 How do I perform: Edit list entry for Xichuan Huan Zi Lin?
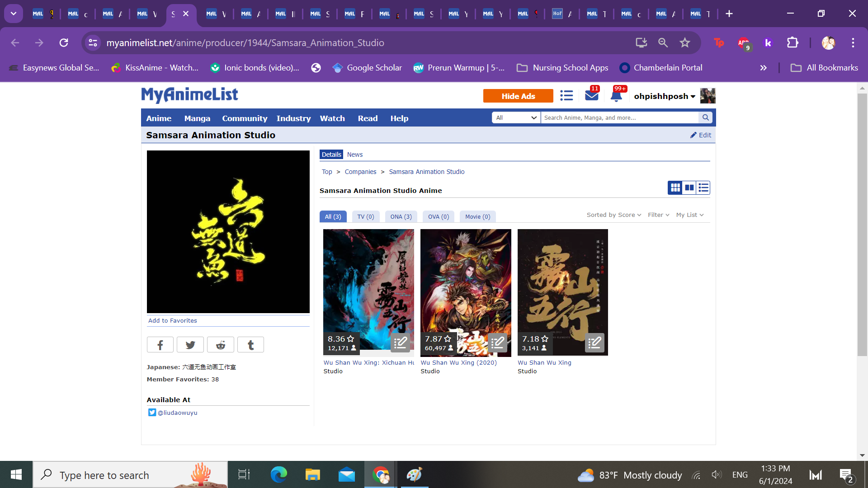pyautogui.click(x=401, y=343)
